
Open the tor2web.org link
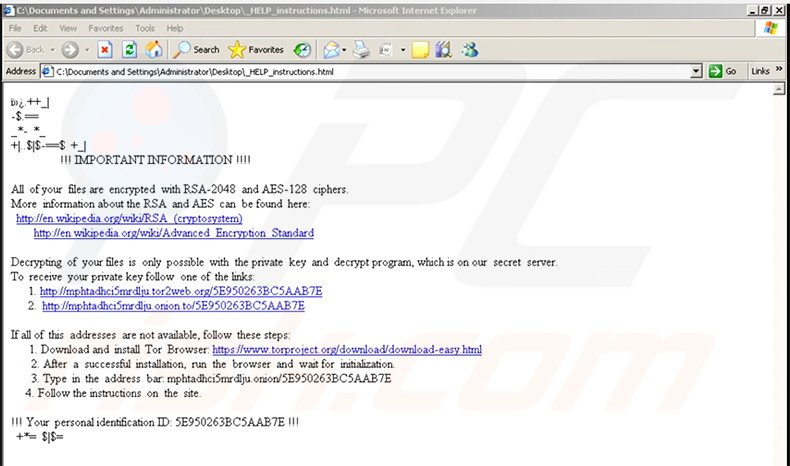pos(181,291)
